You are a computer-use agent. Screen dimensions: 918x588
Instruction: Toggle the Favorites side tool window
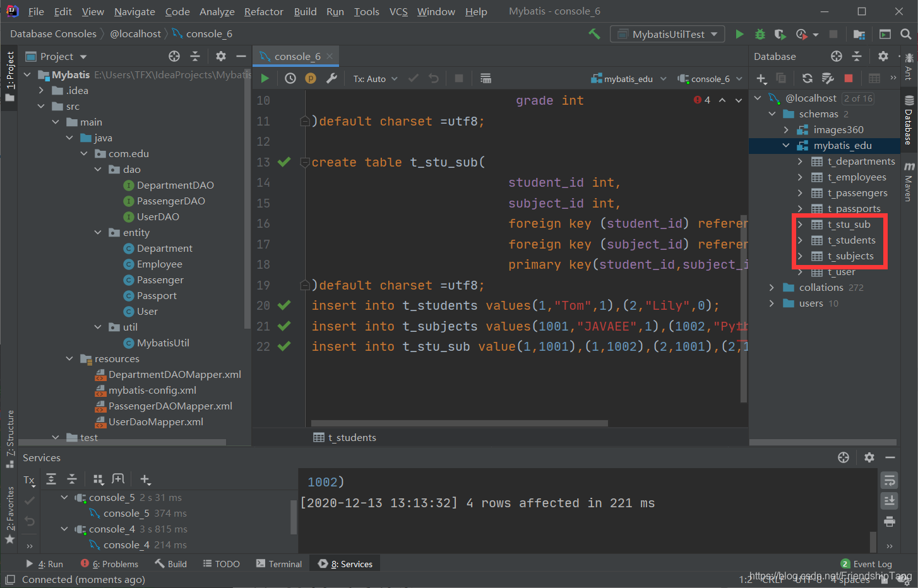(9, 515)
